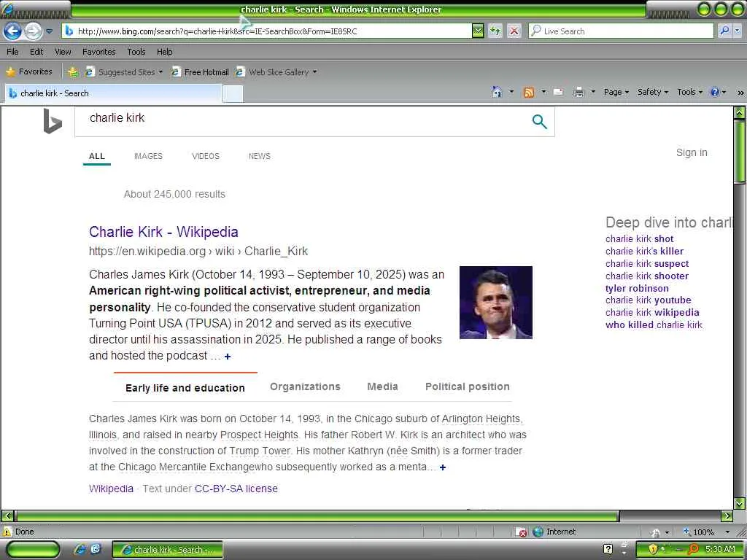Open the Tools menu in menu bar
This screenshot has width=747, height=560.
point(136,52)
